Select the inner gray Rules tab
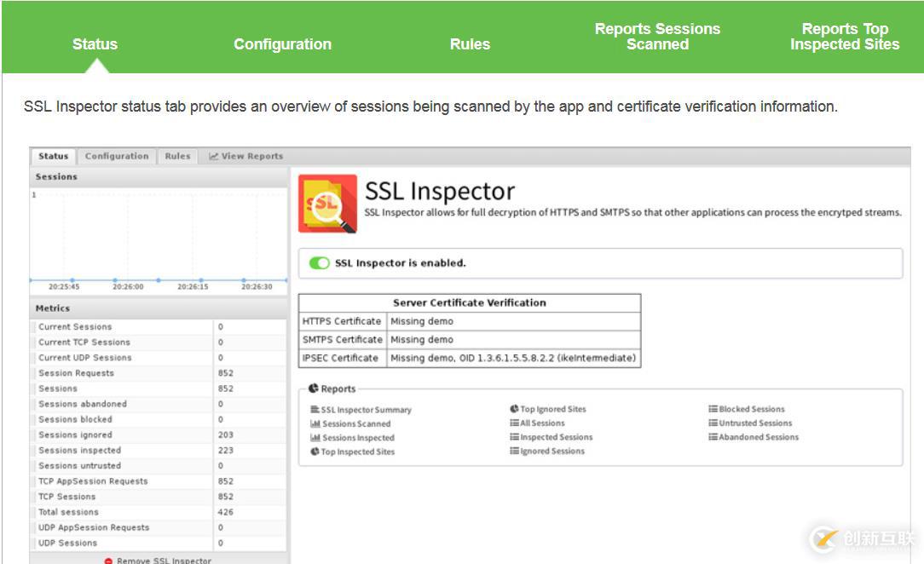Image resolution: width=924 pixels, height=564 pixels. coord(177,156)
